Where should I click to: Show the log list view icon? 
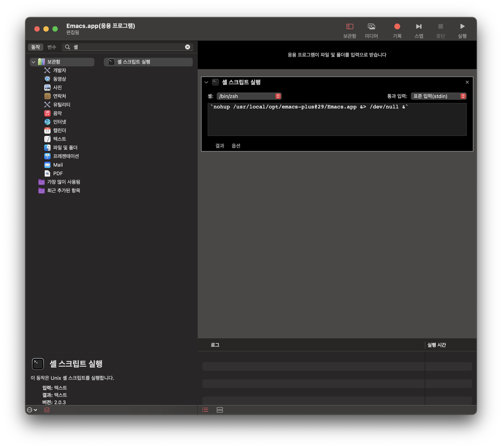[x=205, y=410]
